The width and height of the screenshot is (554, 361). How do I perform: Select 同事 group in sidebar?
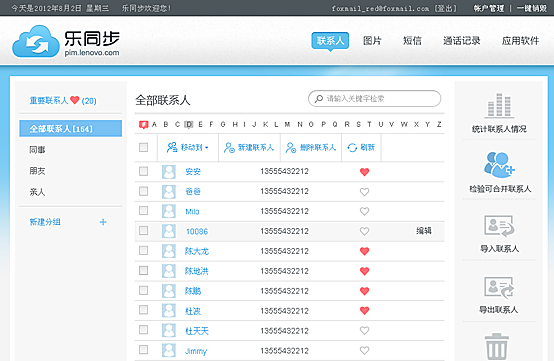37,150
